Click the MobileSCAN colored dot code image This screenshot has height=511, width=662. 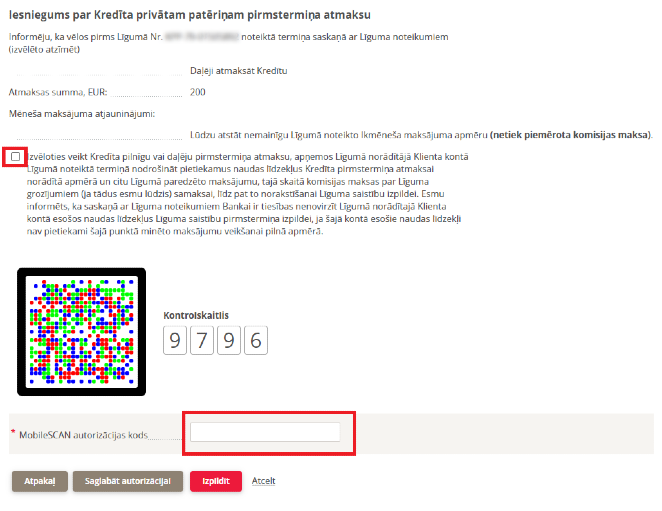[82, 332]
